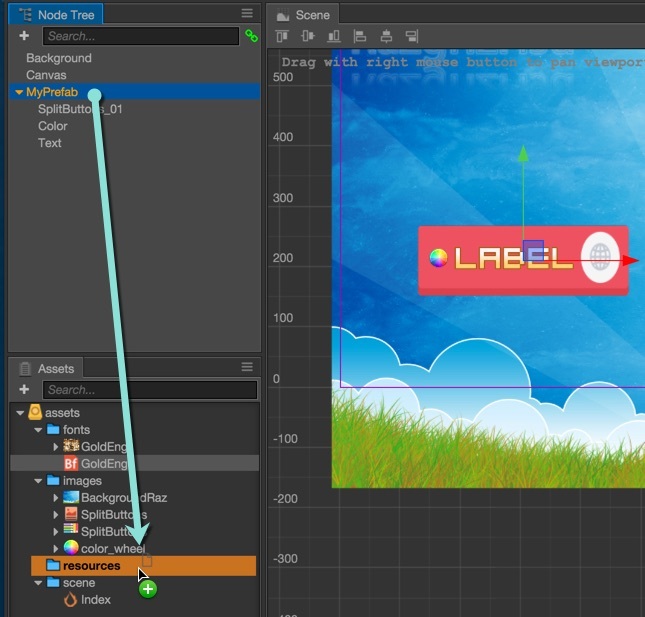
Task: Click the BackgroundRaz image thumbnail icon
Action: pos(71,497)
